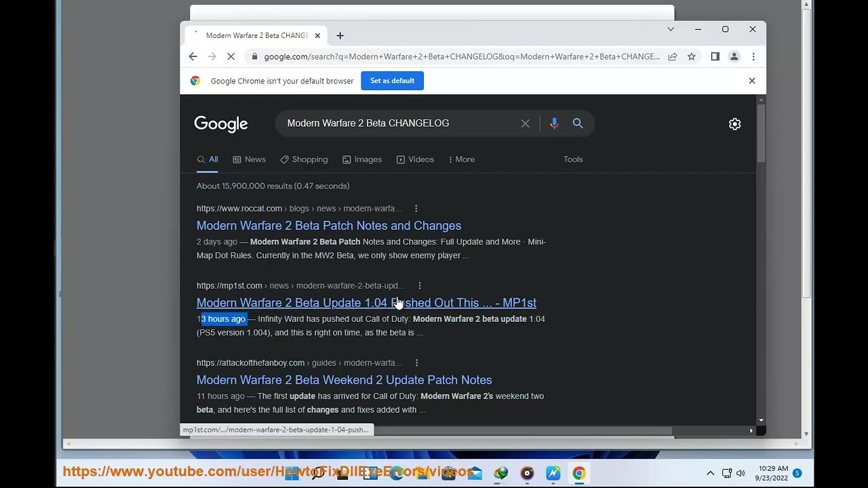Open the blue lightning app taskbar icon

(553, 474)
